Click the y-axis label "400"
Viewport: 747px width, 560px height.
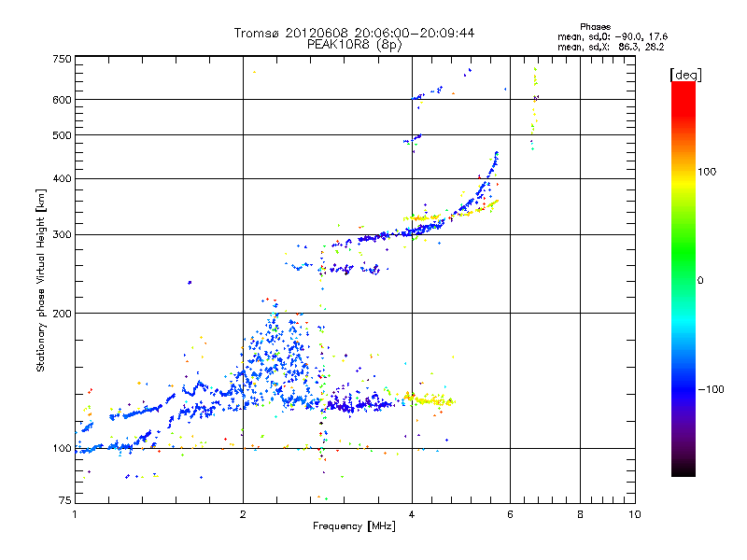(62, 179)
